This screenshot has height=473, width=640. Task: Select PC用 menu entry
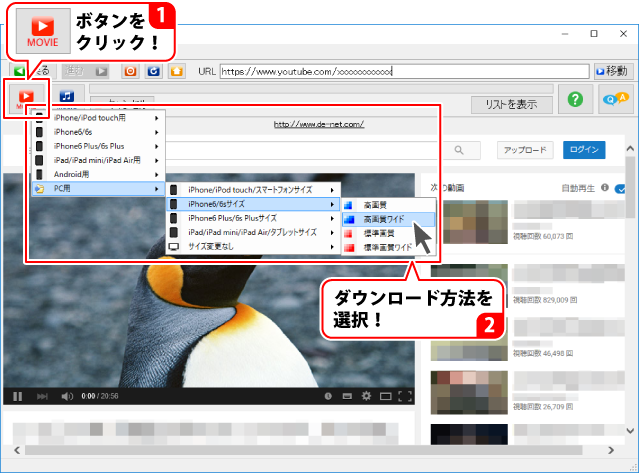(x=98, y=189)
